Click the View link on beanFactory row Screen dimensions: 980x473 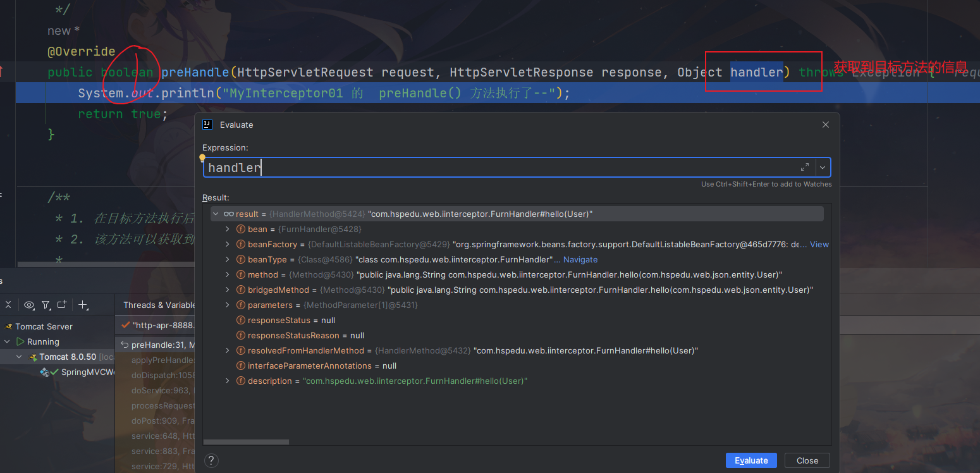pos(819,244)
